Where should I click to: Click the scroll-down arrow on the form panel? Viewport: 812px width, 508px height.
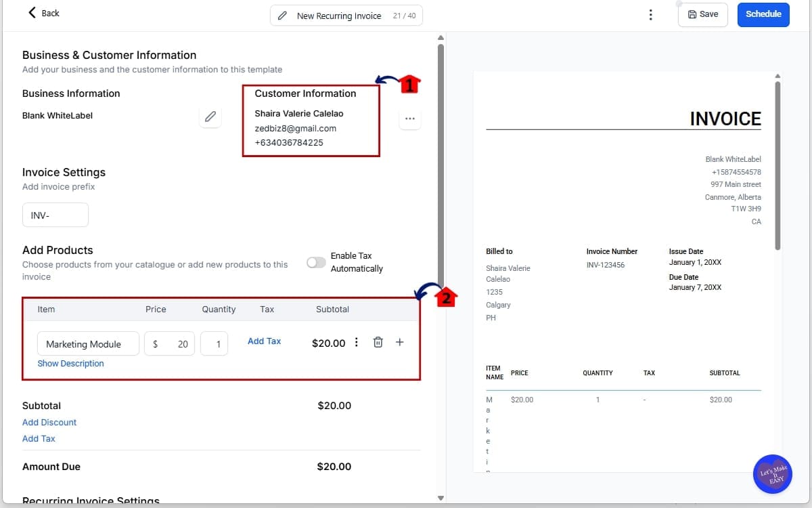point(441,497)
